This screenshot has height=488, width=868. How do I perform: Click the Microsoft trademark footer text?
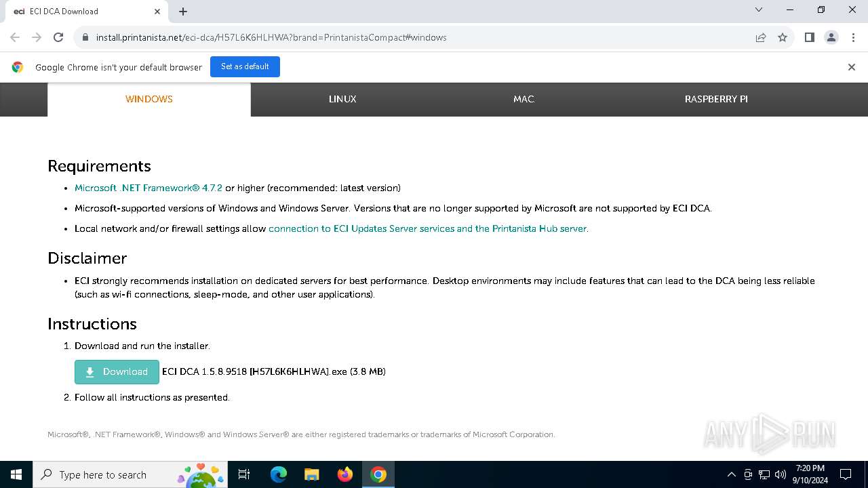(301, 434)
